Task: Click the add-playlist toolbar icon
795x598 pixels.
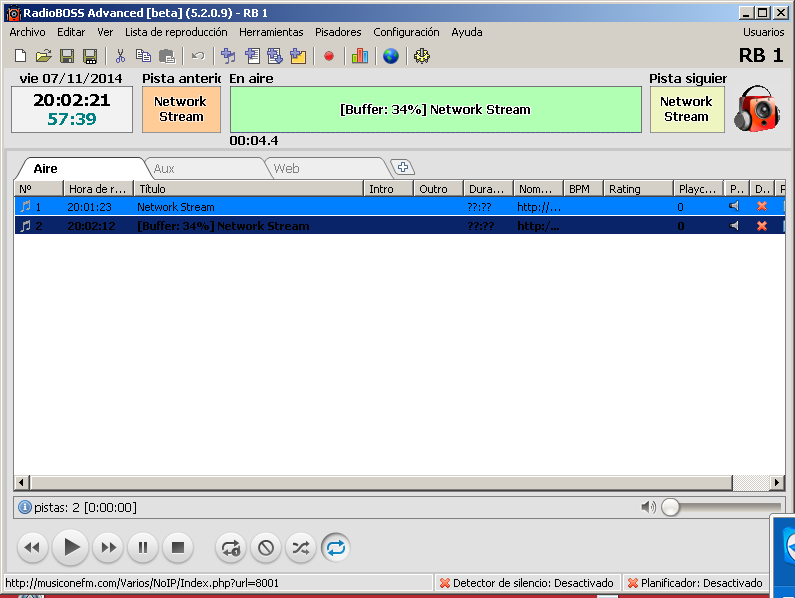Action: pyautogui.click(x=252, y=56)
